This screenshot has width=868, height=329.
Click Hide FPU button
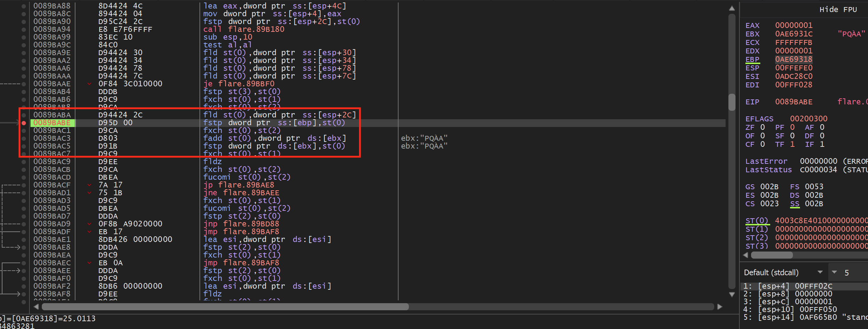[838, 10]
